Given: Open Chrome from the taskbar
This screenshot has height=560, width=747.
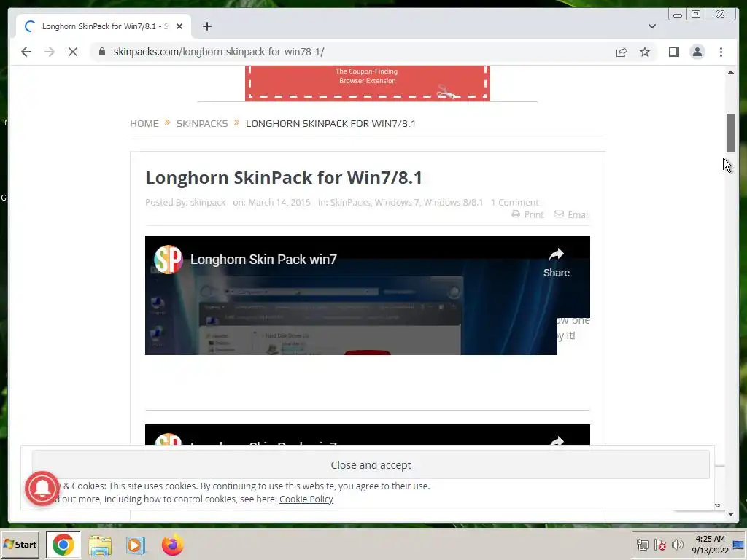Looking at the screenshot, I should (x=63, y=544).
